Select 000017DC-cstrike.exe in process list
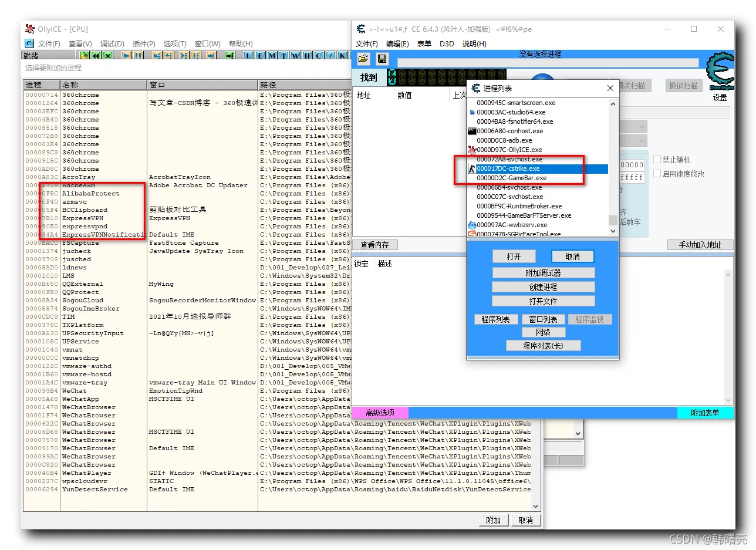The image size is (756, 550). tap(537, 168)
